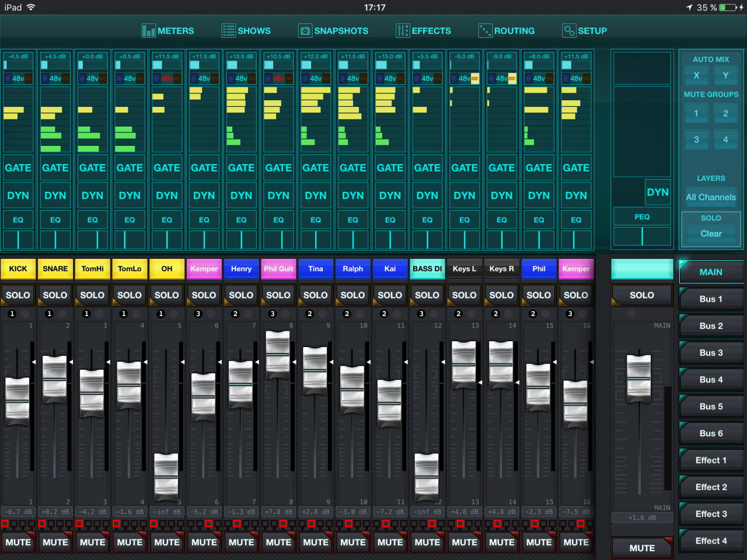Screen dimensions: 747x560
Task: Click the SNARE fader value +0.2 dB
Action: pyautogui.click(x=55, y=512)
